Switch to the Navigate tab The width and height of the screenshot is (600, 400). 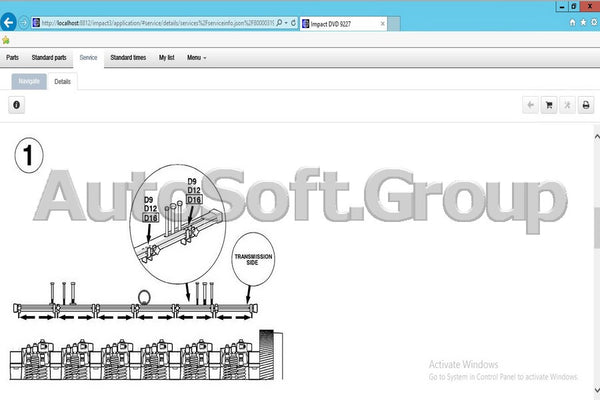click(29, 81)
